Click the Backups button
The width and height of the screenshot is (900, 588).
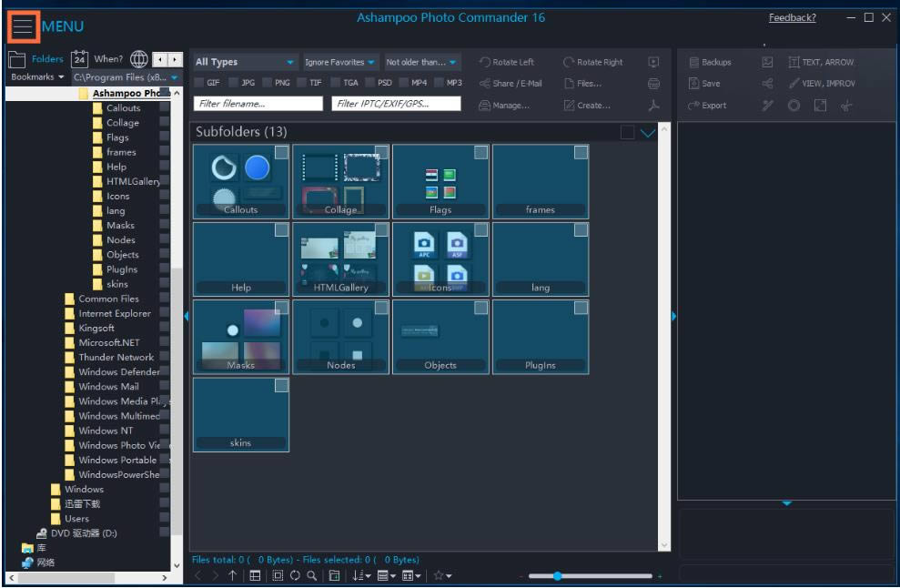710,62
